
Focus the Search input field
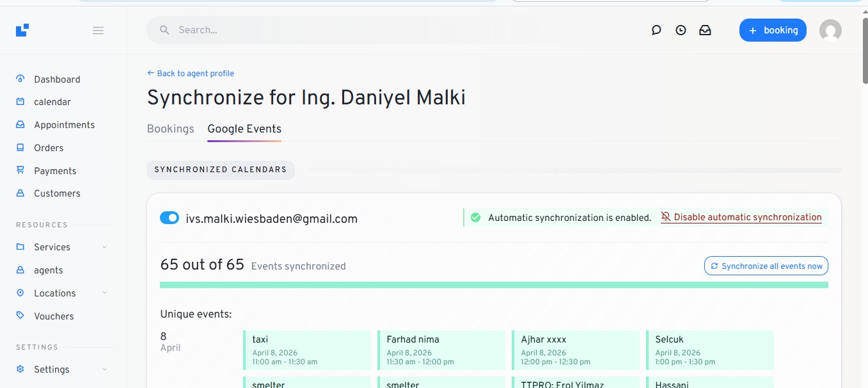[384, 30]
